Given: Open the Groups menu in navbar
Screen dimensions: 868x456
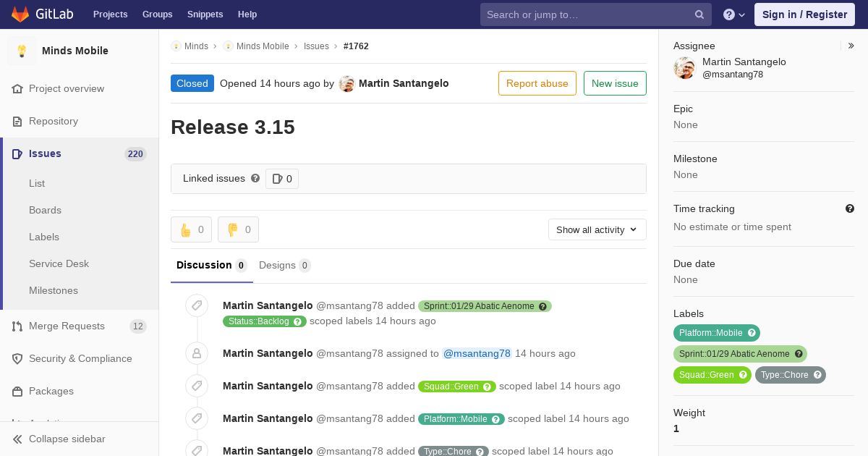Looking at the screenshot, I should click(158, 14).
